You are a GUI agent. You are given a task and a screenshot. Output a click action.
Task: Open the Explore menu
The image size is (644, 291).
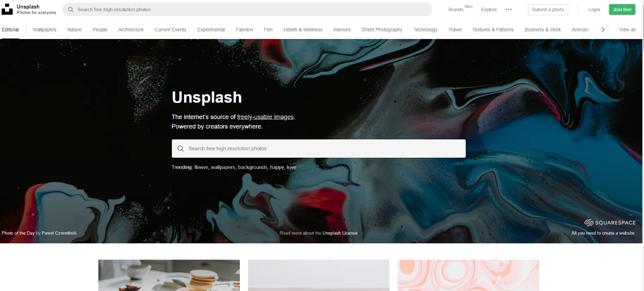coord(489,10)
